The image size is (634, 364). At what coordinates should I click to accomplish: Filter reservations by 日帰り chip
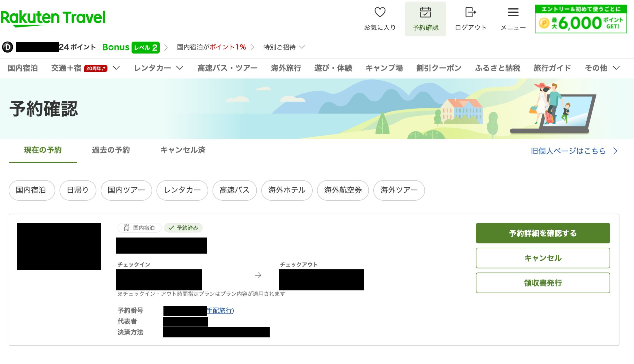coord(78,190)
